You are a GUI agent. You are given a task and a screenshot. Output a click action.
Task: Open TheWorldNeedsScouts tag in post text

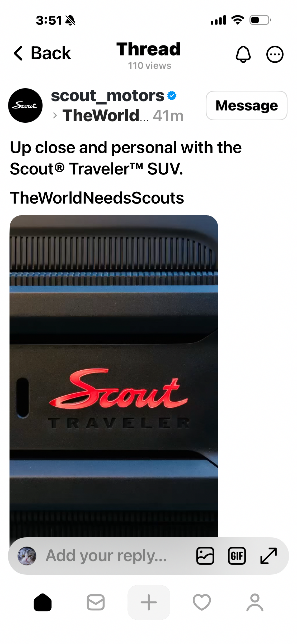[x=97, y=198]
